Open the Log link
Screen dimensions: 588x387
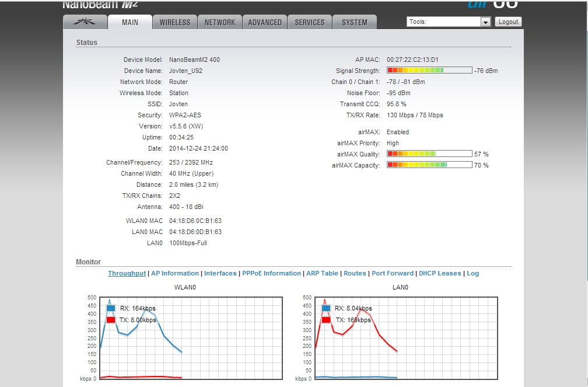473,273
